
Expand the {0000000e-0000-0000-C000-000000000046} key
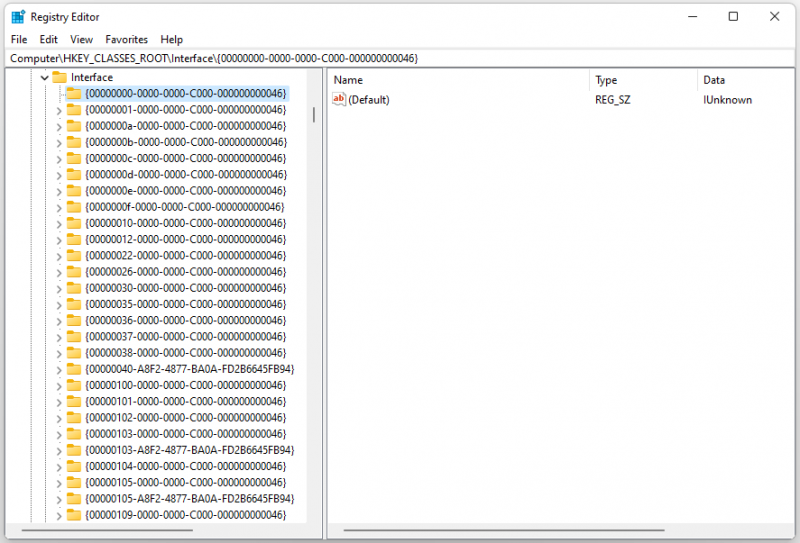pos(59,191)
